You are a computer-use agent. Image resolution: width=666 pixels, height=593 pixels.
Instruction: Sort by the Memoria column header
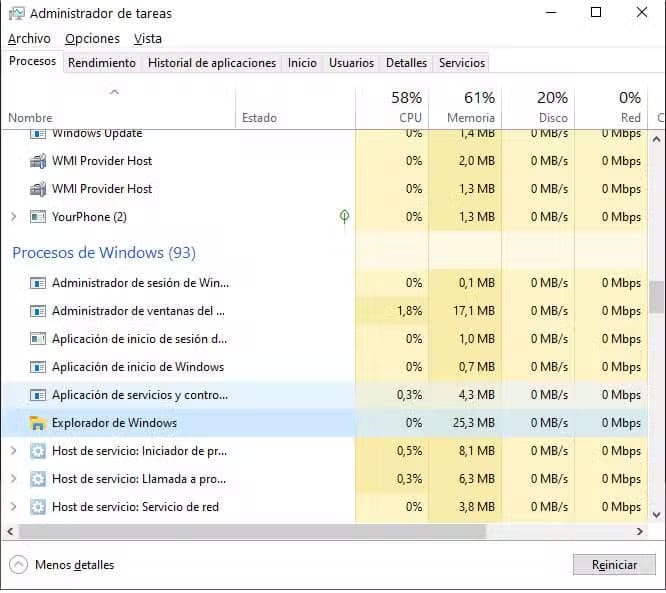point(465,108)
